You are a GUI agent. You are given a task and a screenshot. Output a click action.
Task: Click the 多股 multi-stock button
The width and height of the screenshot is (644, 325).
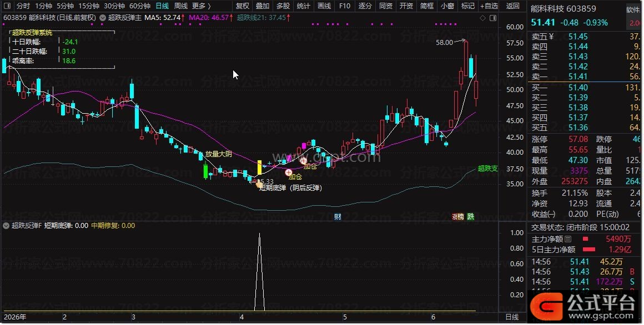pos(283,6)
